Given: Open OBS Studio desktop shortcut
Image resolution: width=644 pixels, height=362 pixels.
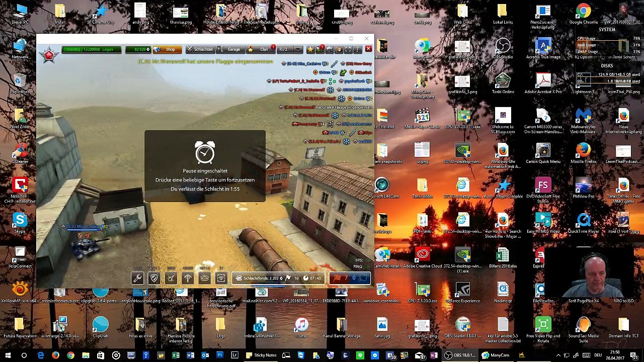Looking at the screenshot, I should pyautogui.click(x=503, y=49).
